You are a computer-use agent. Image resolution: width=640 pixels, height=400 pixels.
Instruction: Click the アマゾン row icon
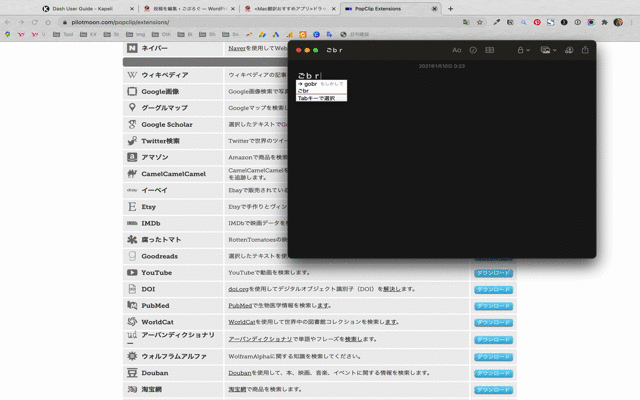(132, 157)
